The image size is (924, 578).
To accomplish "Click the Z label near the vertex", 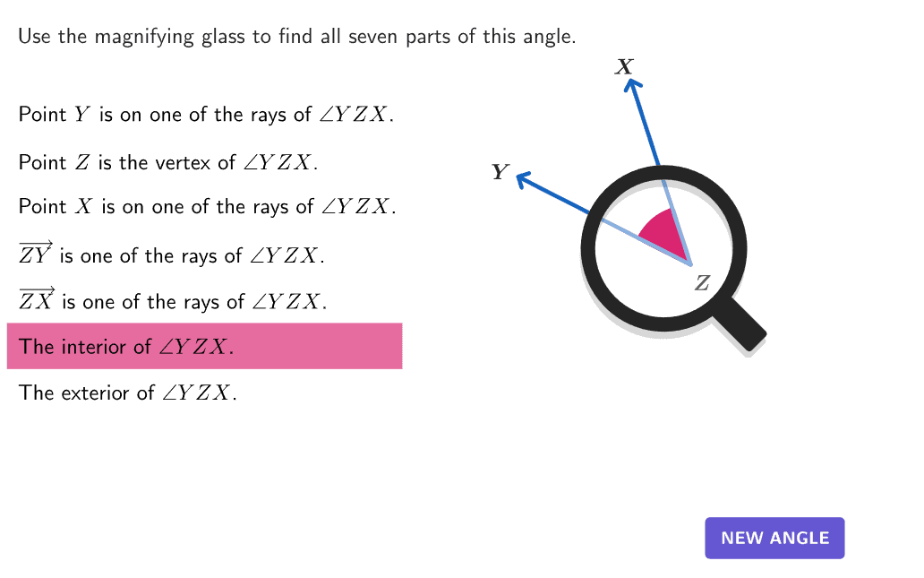I will coord(703,284).
